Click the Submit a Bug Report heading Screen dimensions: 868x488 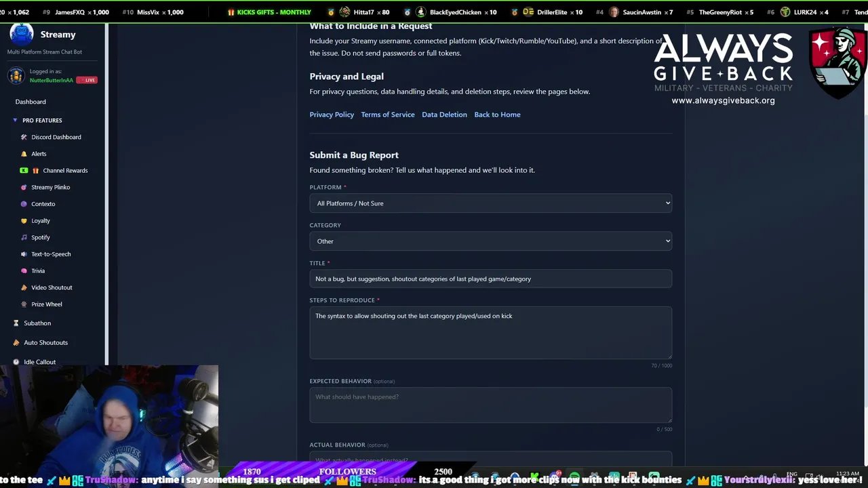click(x=354, y=155)
